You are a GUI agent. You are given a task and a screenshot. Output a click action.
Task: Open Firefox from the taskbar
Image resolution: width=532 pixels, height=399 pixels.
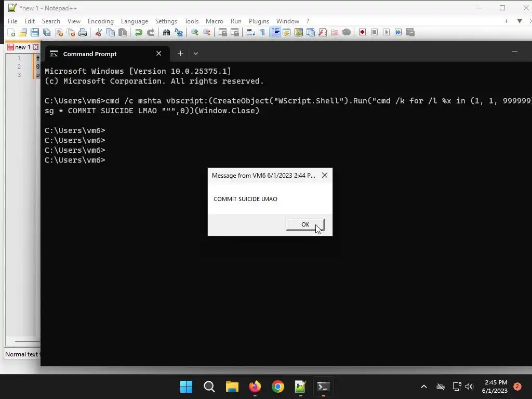click(255, 387)
